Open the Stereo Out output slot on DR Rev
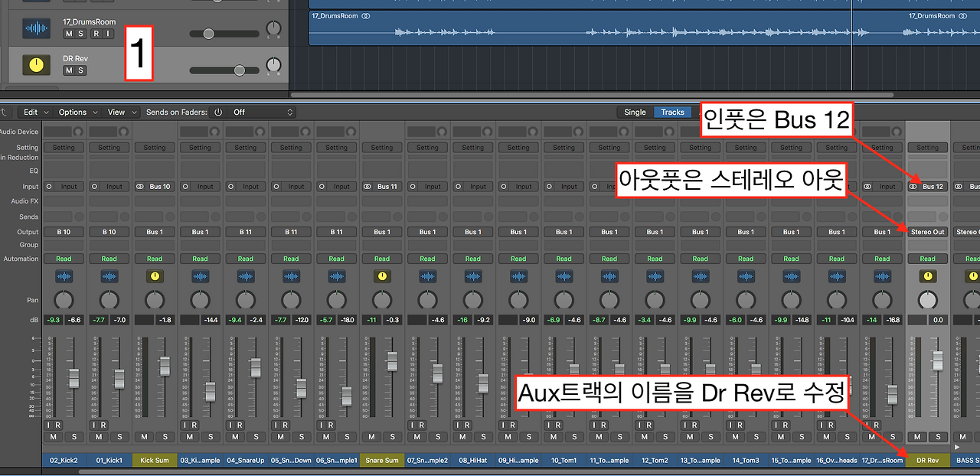 pos(928,232)
